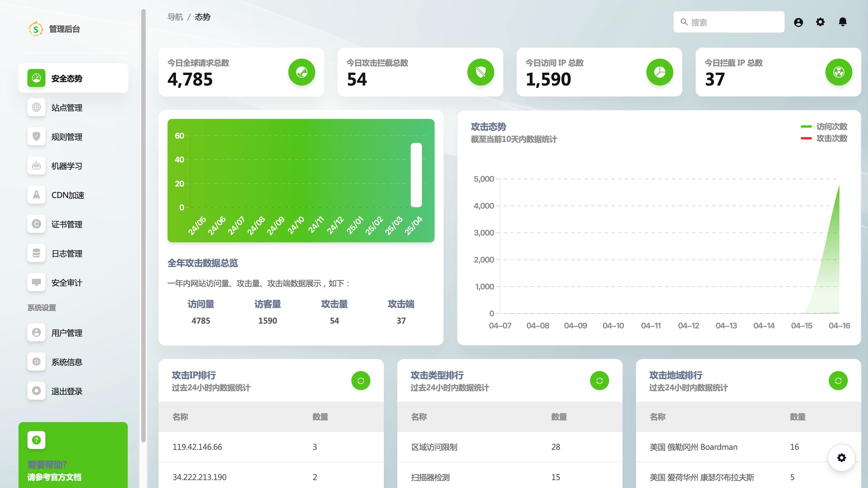Go to 规则管理 menu item
This screenshot has width=868, height=488.
point(67,137)
